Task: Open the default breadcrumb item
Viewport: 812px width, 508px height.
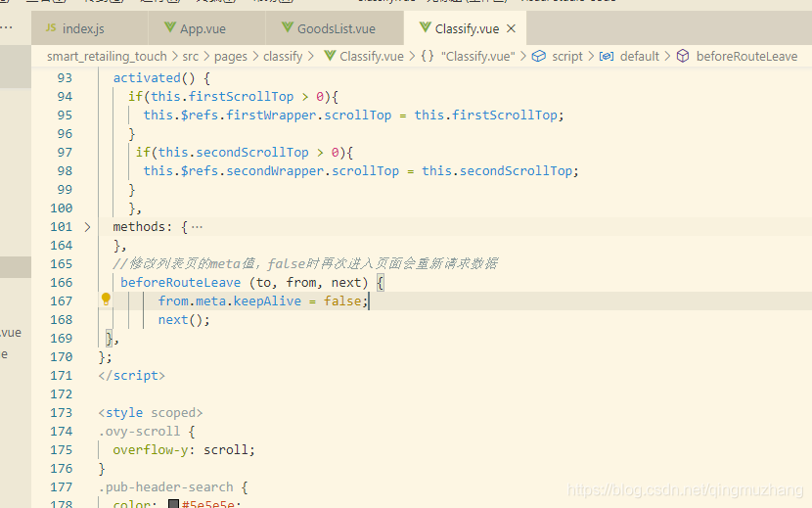Action: (x=640, y=56)
